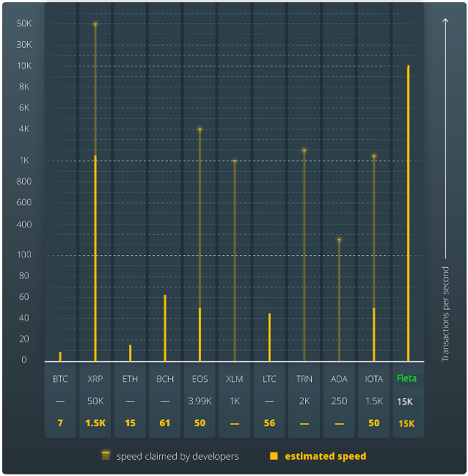This screenshot has width=468, height=476.
Task: Click the green Fleta label
Action: tap(406, 378)
